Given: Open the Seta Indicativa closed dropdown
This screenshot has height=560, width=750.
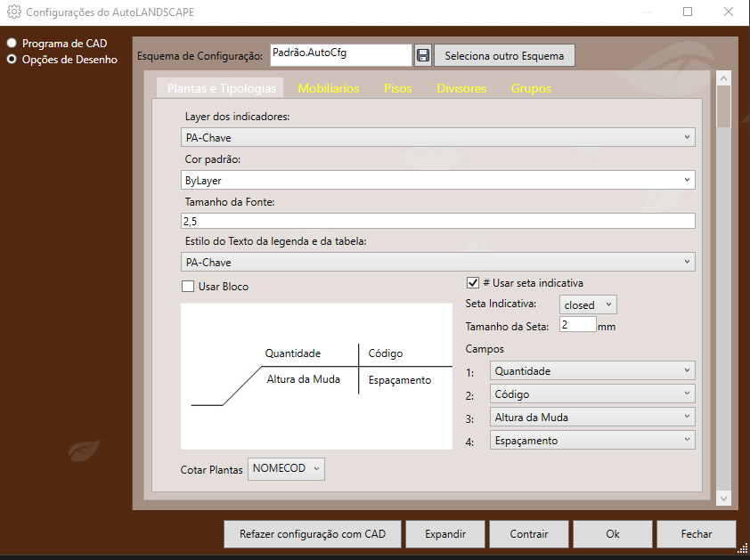Looking at the screenshot, I should tap(588, 305).
